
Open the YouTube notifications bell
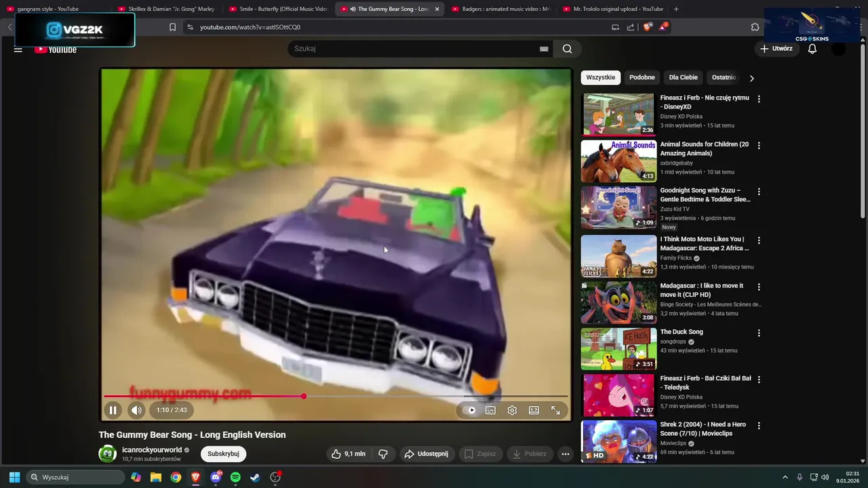coord(812,49)
